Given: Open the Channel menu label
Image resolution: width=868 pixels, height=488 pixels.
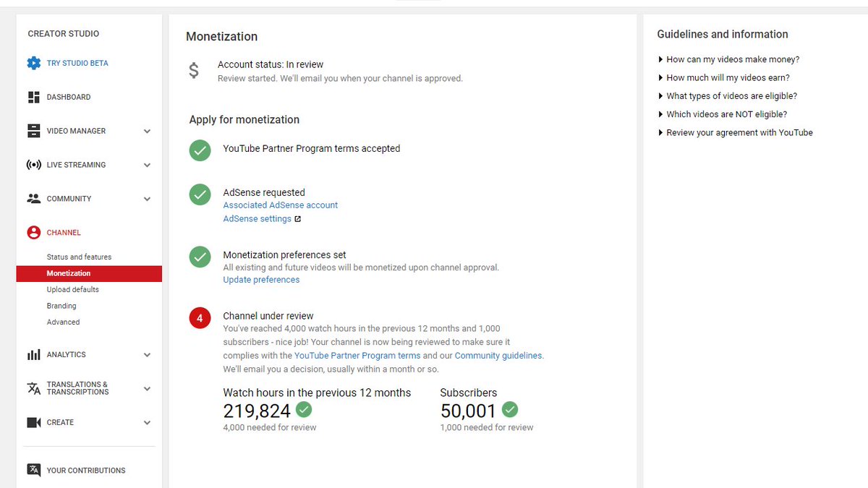Looking at the screenshot, I should coord(64,233).
